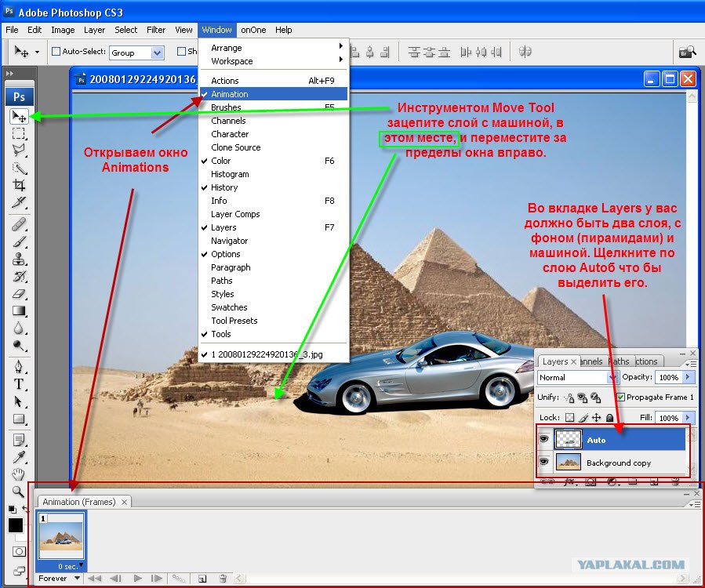Delete the selected animation frame
Viewport: 705px width, 588px height.
(223, 578)
